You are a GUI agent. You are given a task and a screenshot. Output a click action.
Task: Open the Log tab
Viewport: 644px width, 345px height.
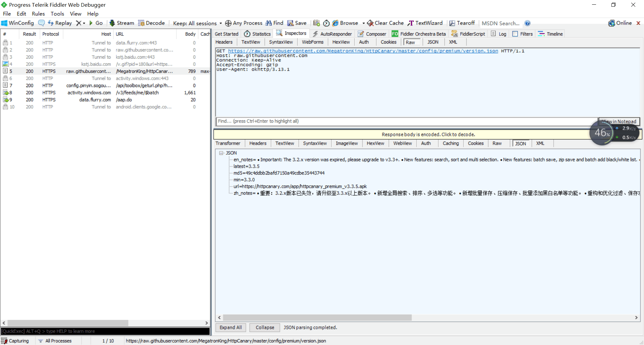click(498, 34)
